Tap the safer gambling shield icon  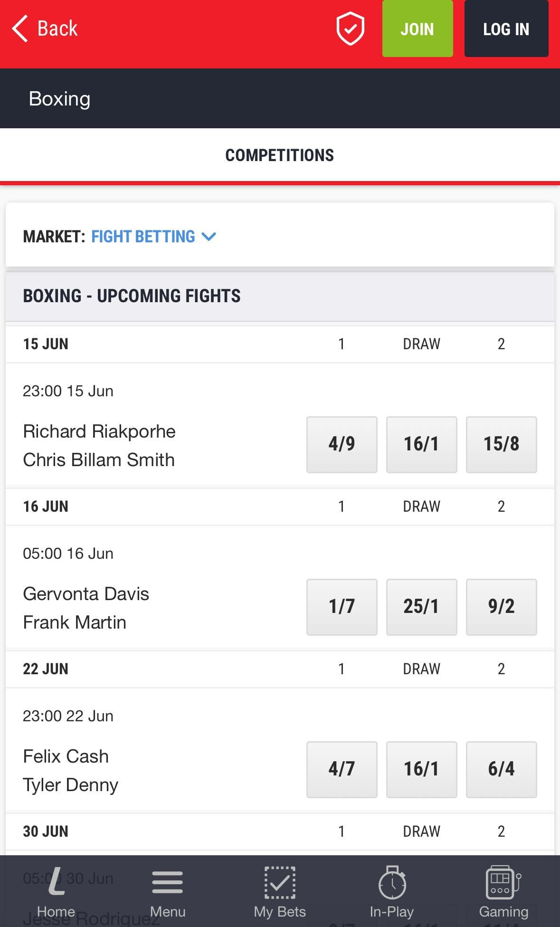point(350,29)
